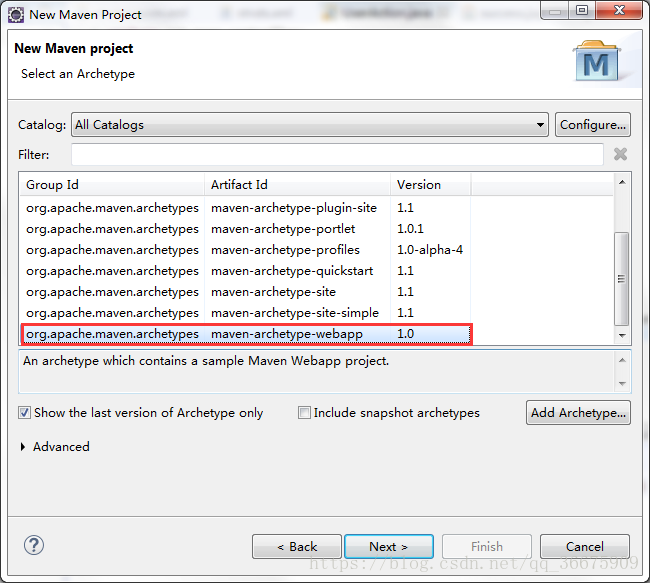Select the maven-archetype-webapp row

[x=246, y=334]
